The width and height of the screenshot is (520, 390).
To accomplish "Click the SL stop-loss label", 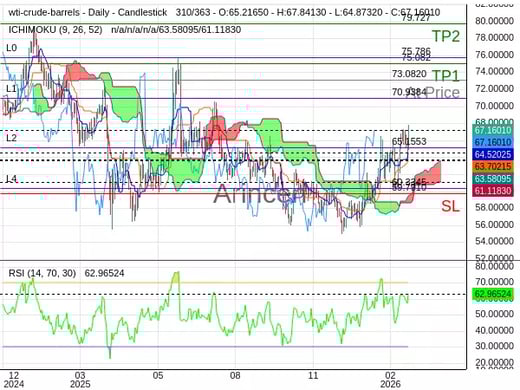I will pos(450,206).
